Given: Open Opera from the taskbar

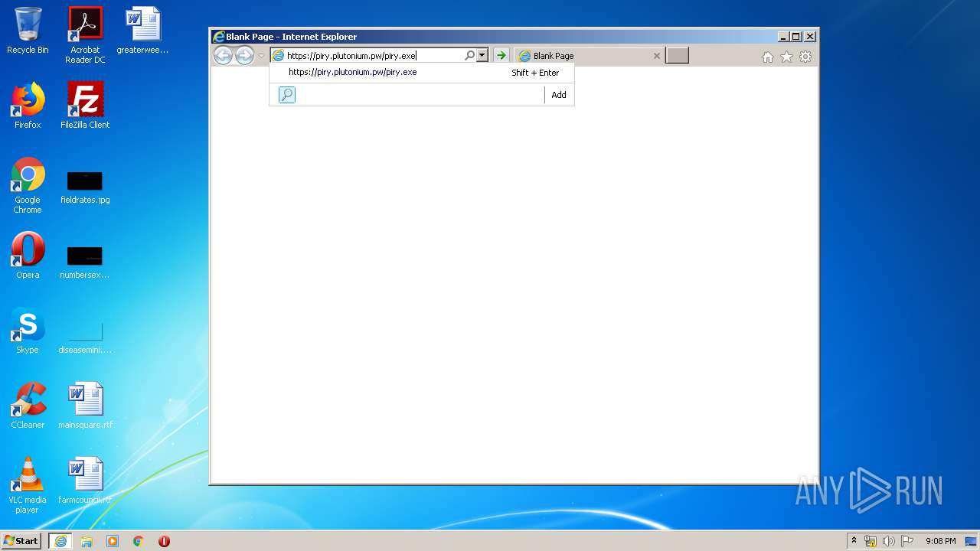Looking at the screenshot, I should 164,541.
